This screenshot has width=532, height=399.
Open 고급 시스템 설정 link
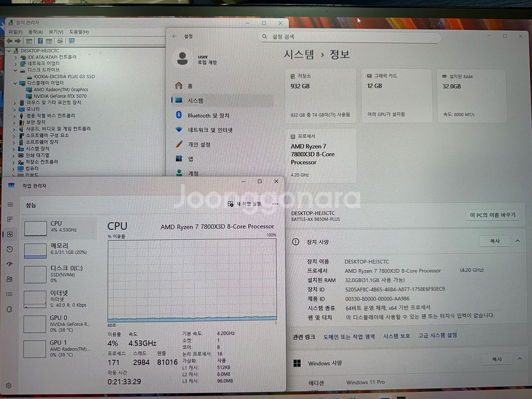[437, 336]
